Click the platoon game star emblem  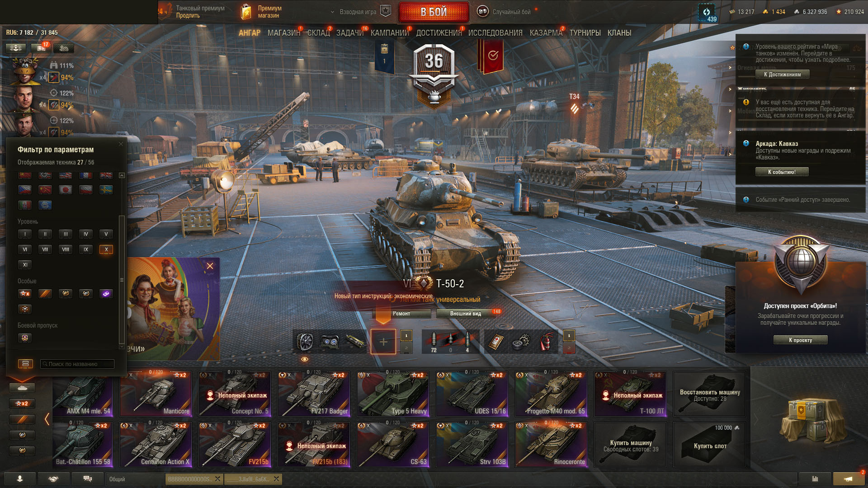[385, 11]
